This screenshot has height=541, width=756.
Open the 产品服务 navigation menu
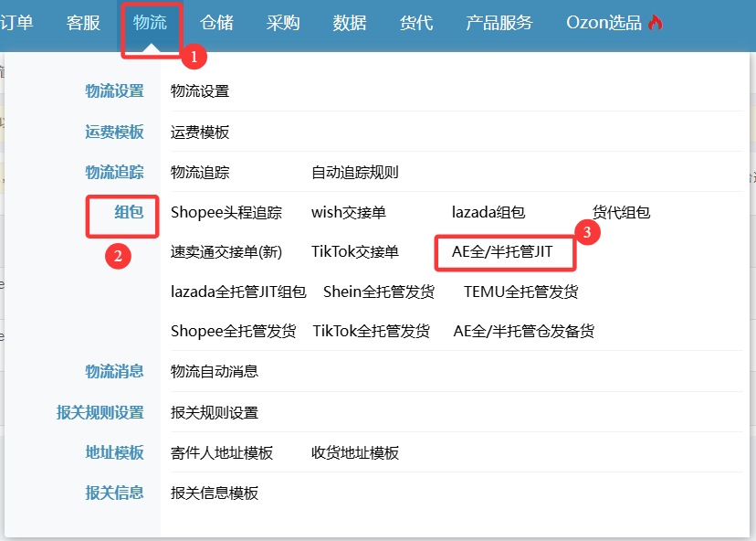click(x=499, y=24)
